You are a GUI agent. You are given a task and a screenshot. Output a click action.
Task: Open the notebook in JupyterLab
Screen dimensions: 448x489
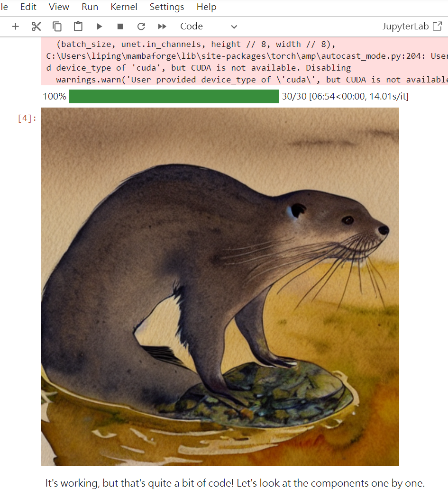tap(412, 26)
